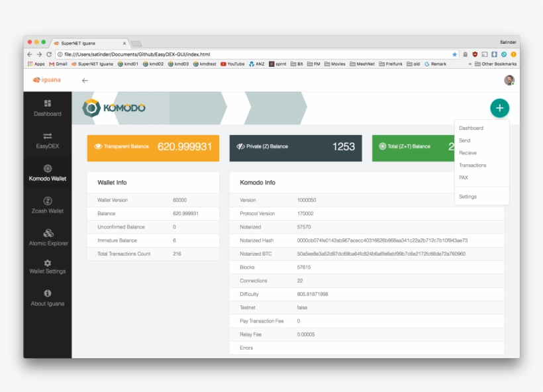Open the Dashboard sidebar icon
The image size is (543, 392).
(x=48, y=103)
